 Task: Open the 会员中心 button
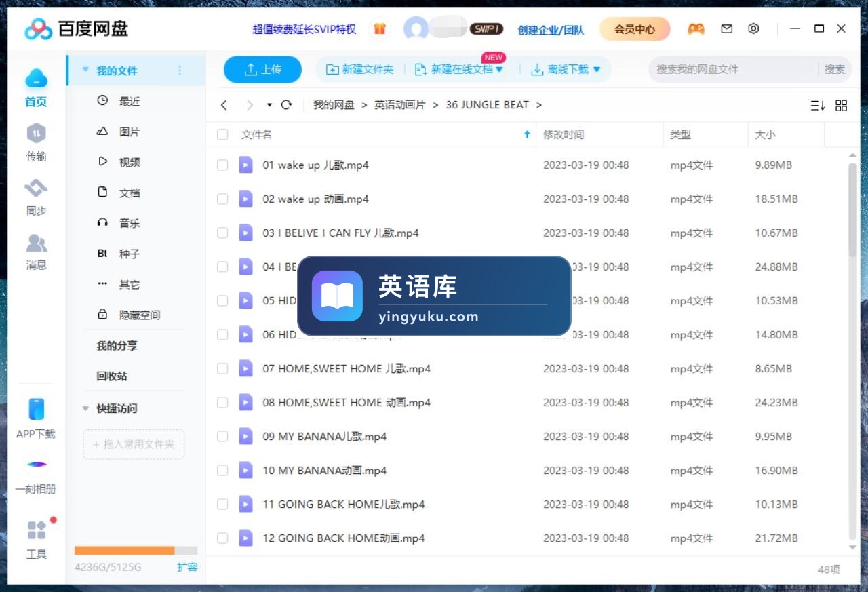pyautogui.click(x=635, y=29)
